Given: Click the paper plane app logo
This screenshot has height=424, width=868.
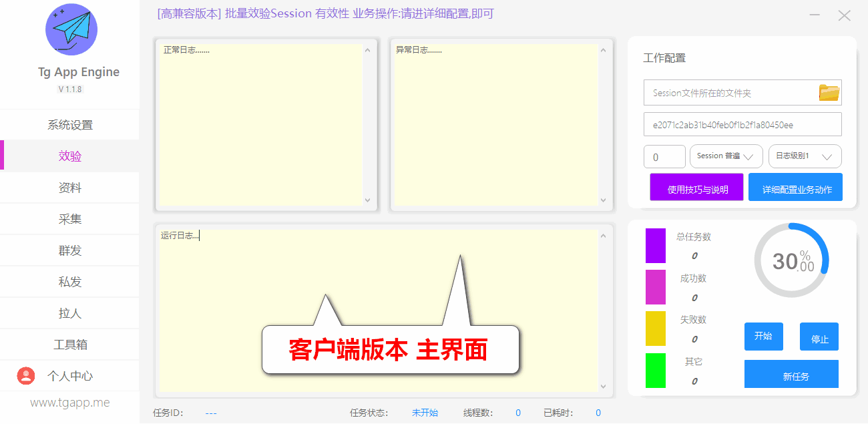Looking at the screenshot, I should click(71, 29).
